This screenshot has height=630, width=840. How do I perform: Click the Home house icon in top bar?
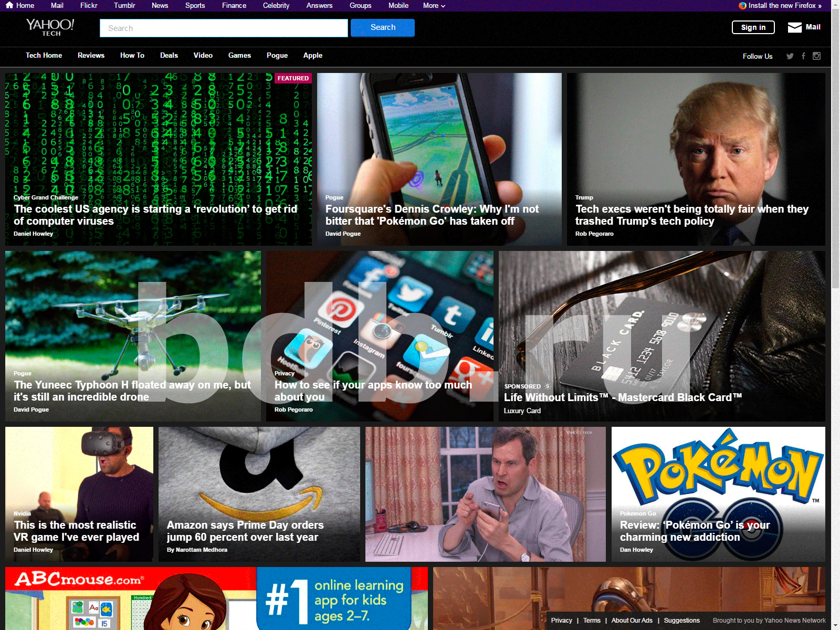(x=9, y=5)
